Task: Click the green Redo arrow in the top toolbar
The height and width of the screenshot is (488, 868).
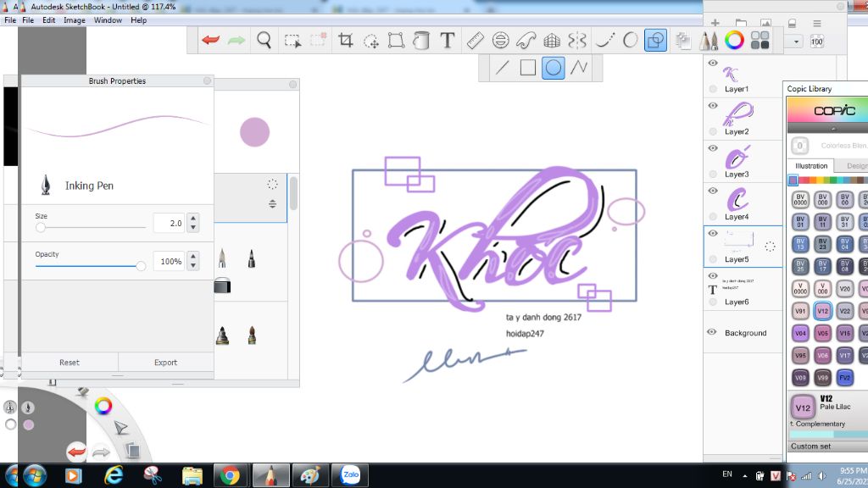Action: click(x=236, y=40)
